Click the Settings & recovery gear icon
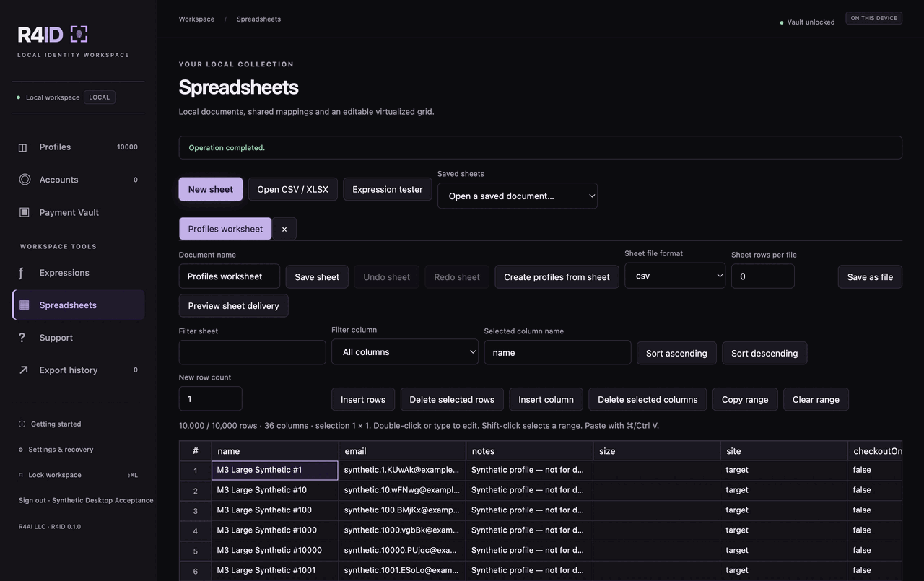 coord(20,450)
